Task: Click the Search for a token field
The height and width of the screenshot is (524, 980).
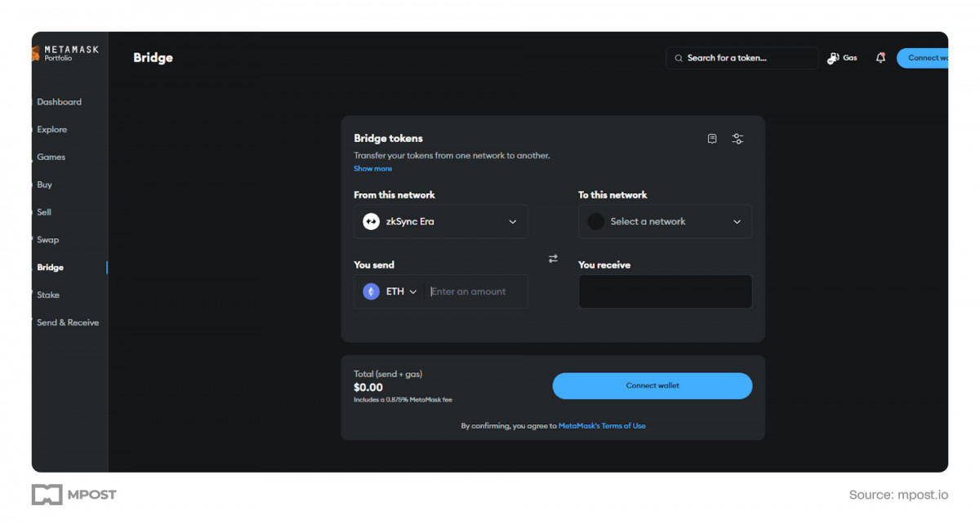Action: click(x=742, y=58)
